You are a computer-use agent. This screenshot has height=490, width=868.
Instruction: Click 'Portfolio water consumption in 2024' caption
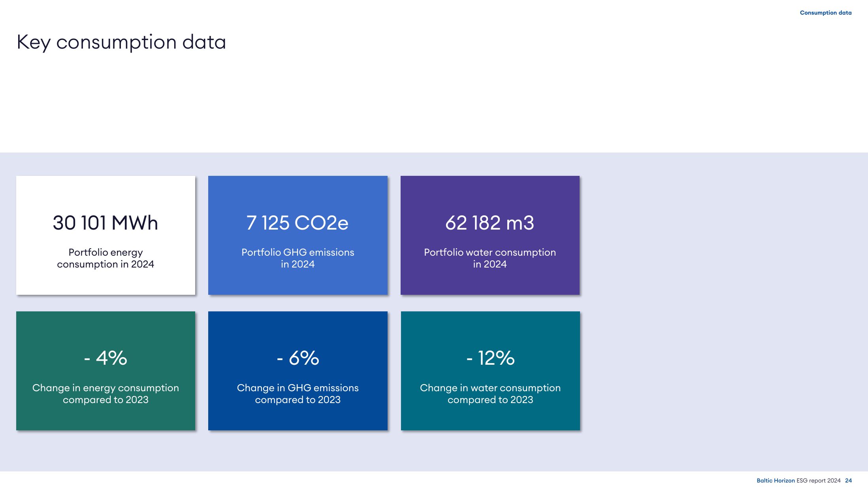pyautogui.click(x=490, y=258)
